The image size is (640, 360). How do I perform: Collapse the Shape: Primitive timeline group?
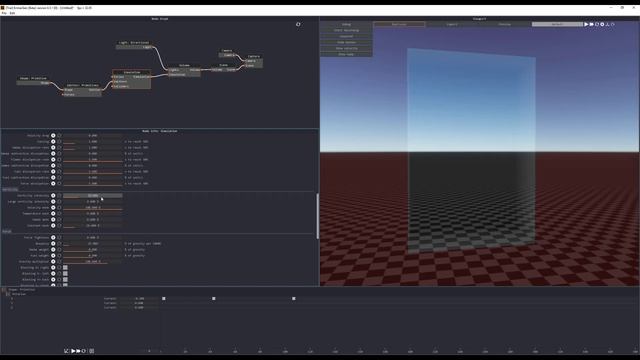click(x=4, y=290)
